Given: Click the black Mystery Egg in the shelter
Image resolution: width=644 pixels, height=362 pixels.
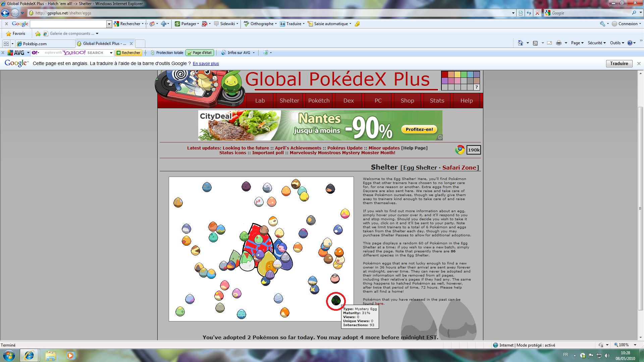Looking at the screenshot, I should [336, 301].
